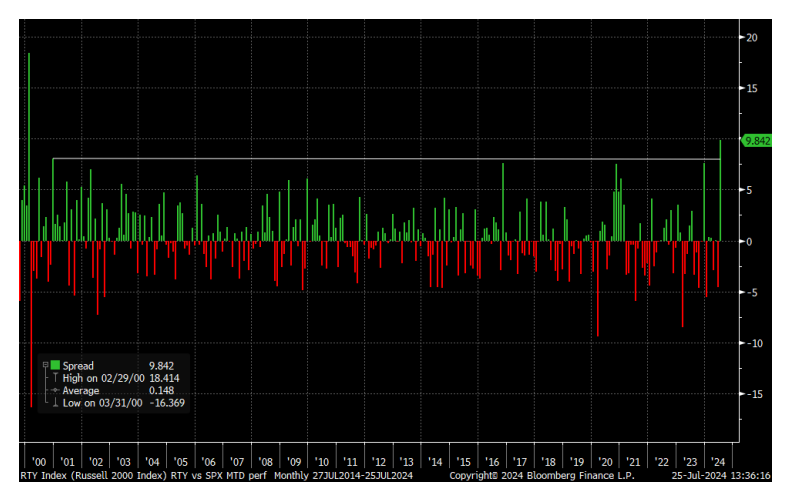Viewport: 789px width, 501px height.
Task: Select the Spread label in the legend
Action: [78, 366]
